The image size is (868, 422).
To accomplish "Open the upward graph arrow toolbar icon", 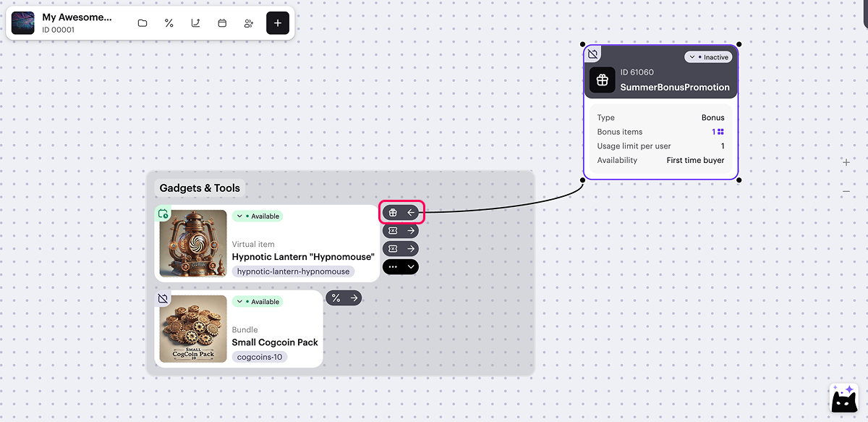I will pos(195,23).
